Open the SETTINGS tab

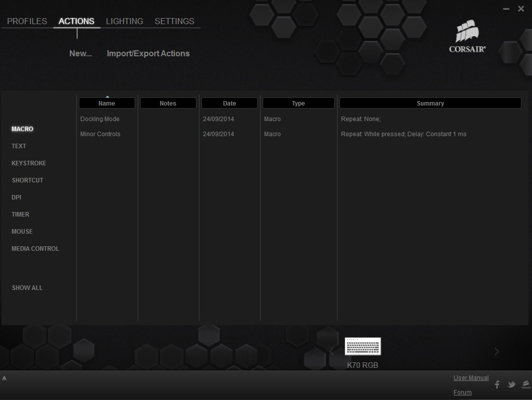(x=174, y=22)
